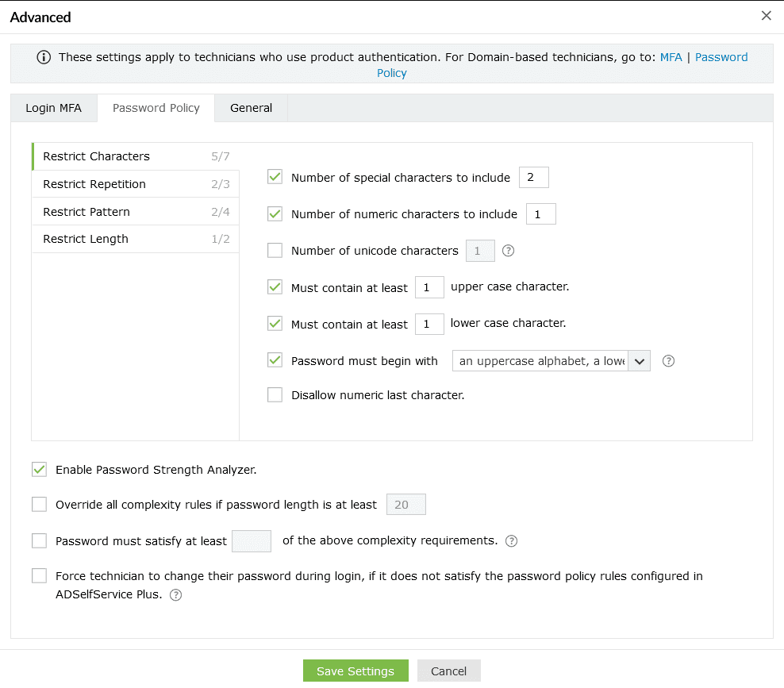
Task: Close the Advanced dialog with X
Action: (766, 16)
